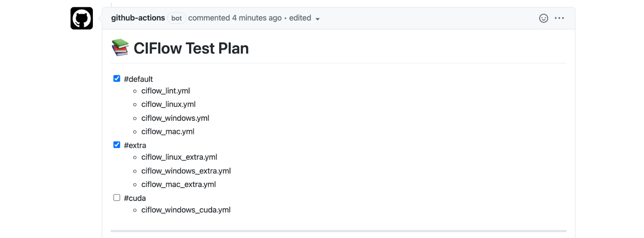Select the ciflow_windows_cuda.yml entry
Viewport: 644px width, 238px height.
(x=186, y=210)
